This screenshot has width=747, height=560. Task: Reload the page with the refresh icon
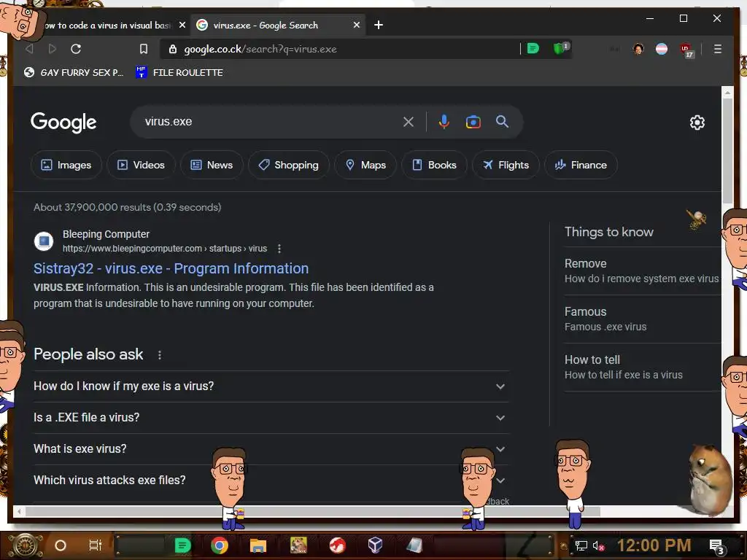(x=76, y=49)
